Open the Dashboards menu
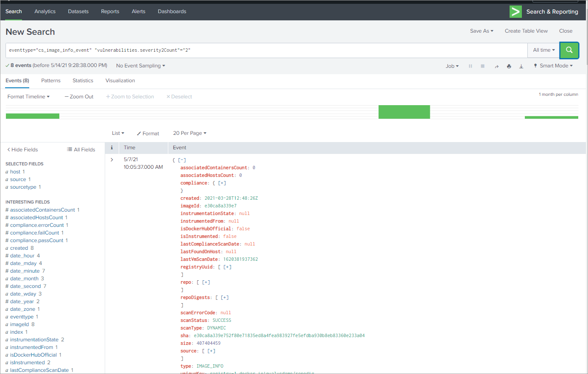 click(x=172, y=11)
